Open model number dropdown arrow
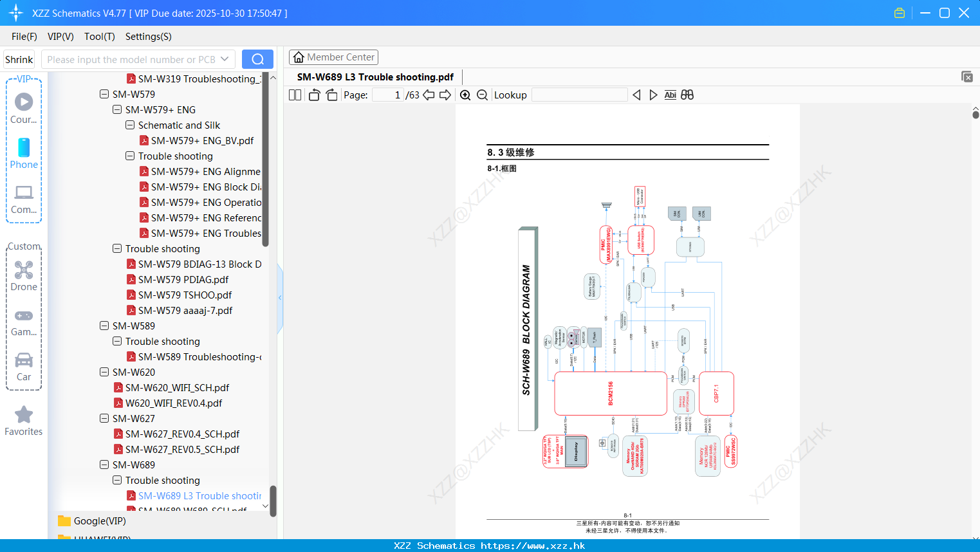980x552 pixels. click(x=225, y=59)
